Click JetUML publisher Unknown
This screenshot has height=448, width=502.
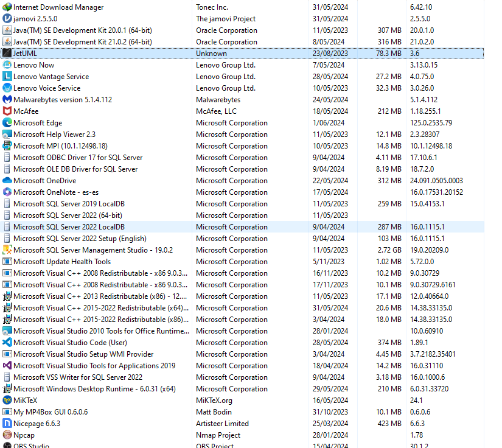pyautogui.click(x=211, y=54)
